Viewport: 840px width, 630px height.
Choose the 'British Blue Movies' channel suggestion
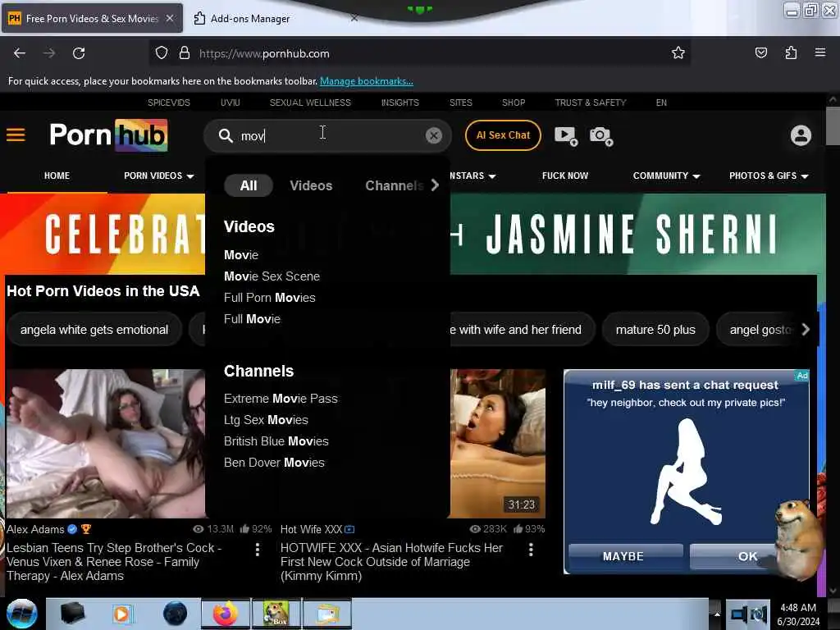click(x=276, y=441)
